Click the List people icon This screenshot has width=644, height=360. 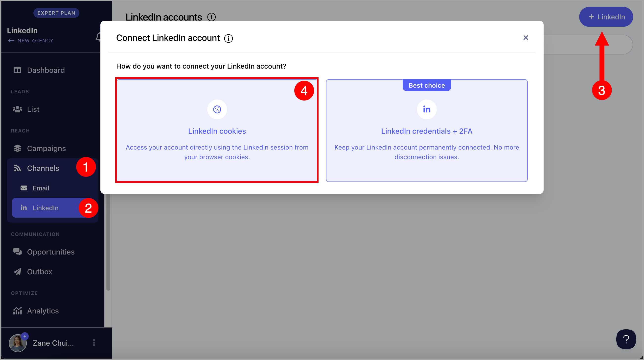18,109
